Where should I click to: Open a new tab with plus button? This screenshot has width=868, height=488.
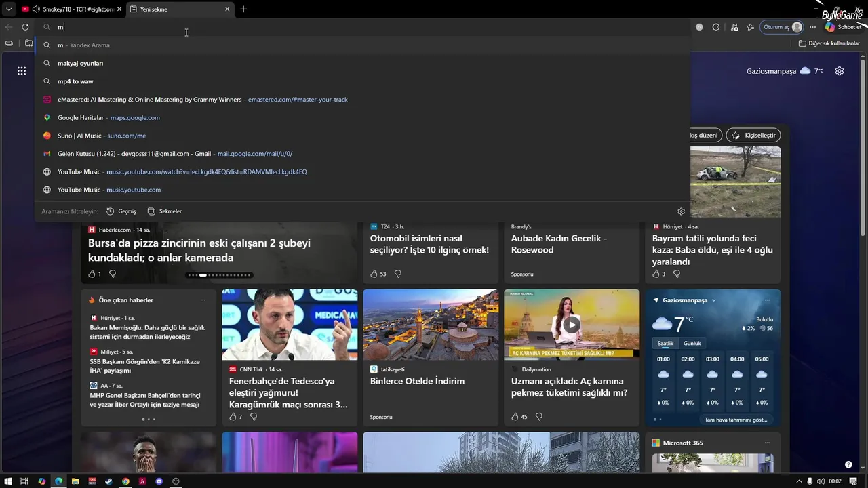(243, 9)
